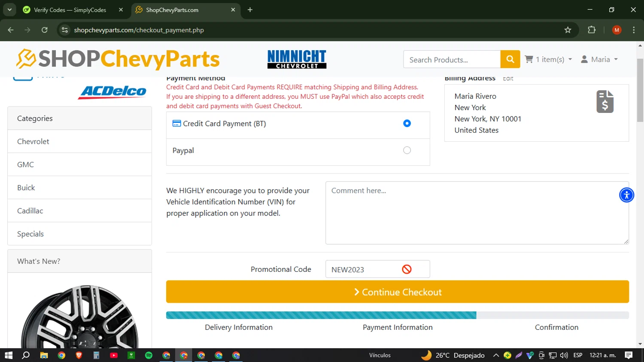Open the browser extensions puzzle icon
The width and height of the screenshot is (644, 362).
tap(592, 30)
